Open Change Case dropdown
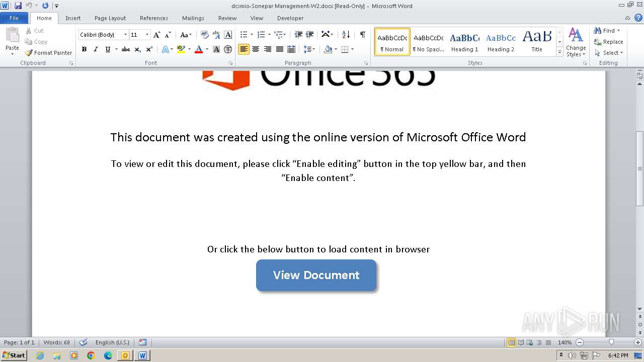The width and height of the screenshot is (644, 362). click(x=186, y=35)
